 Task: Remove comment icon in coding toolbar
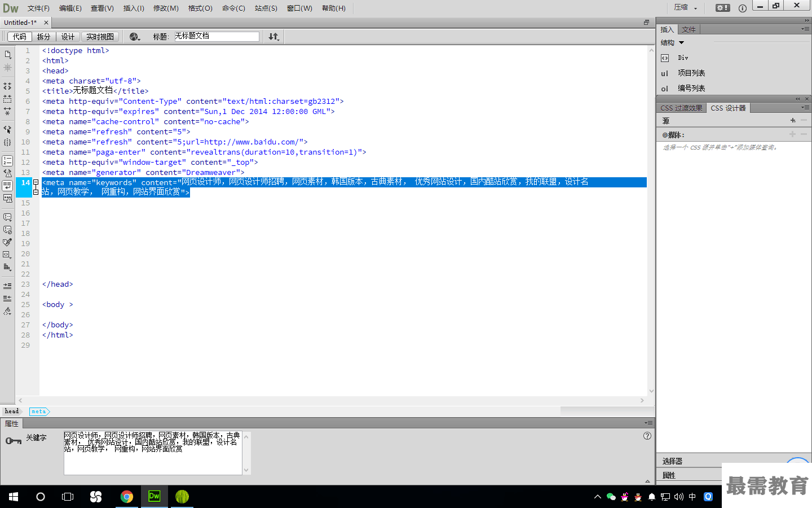point(7,230)
